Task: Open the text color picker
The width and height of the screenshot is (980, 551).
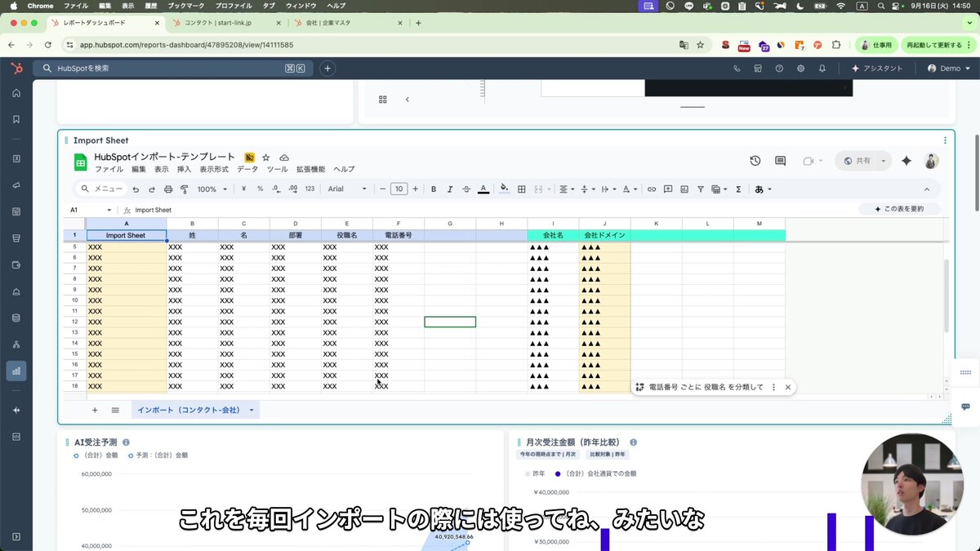Action: coord(483,189)
